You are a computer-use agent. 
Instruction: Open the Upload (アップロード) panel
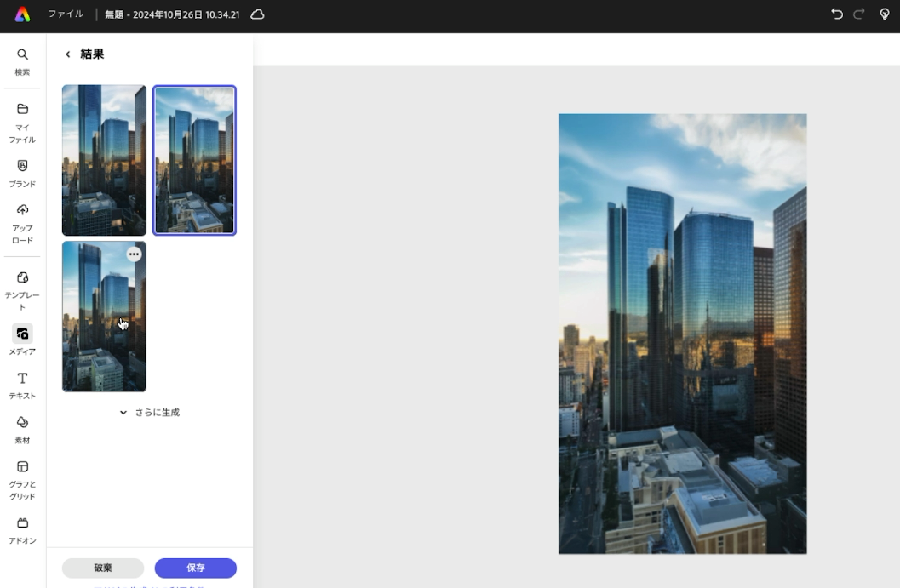tap(22, 222)
